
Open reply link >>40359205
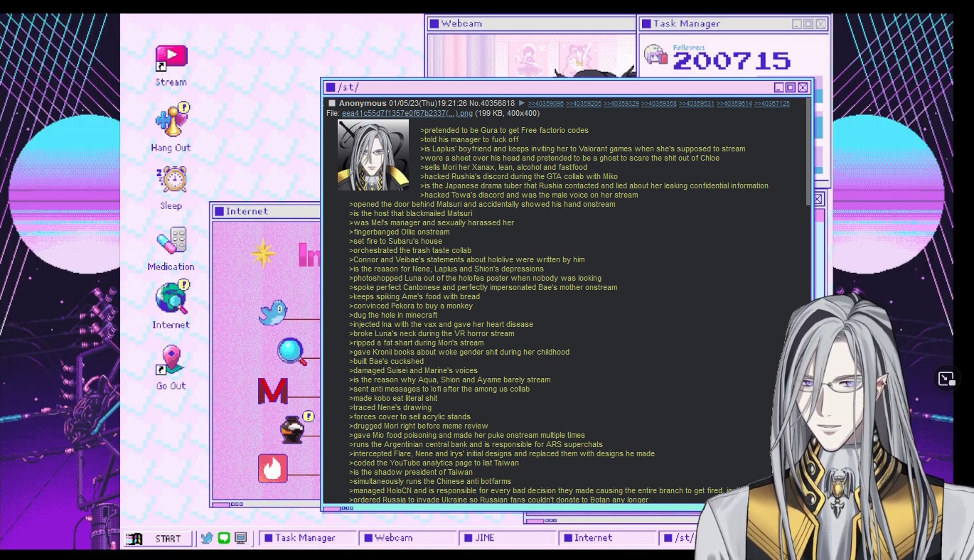point(584,104)
